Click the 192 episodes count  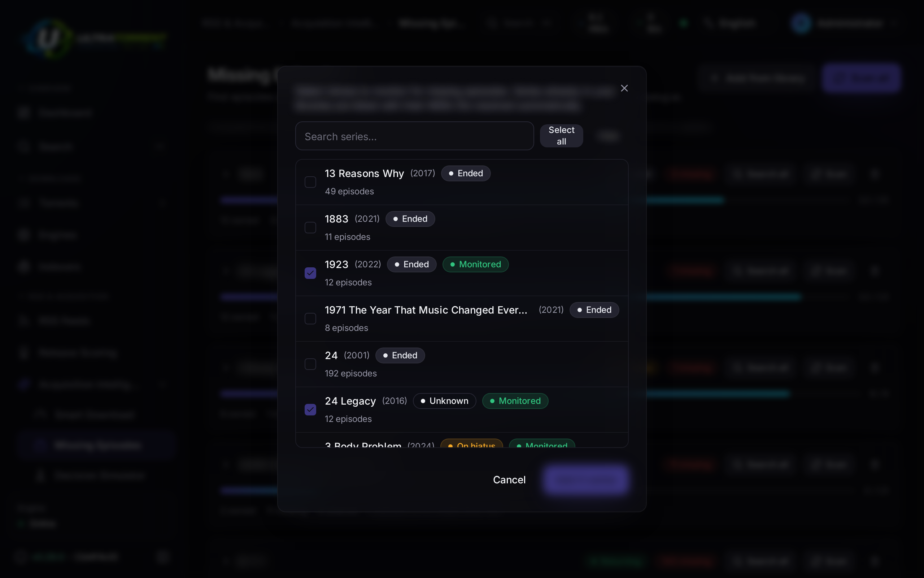[351, 374]
